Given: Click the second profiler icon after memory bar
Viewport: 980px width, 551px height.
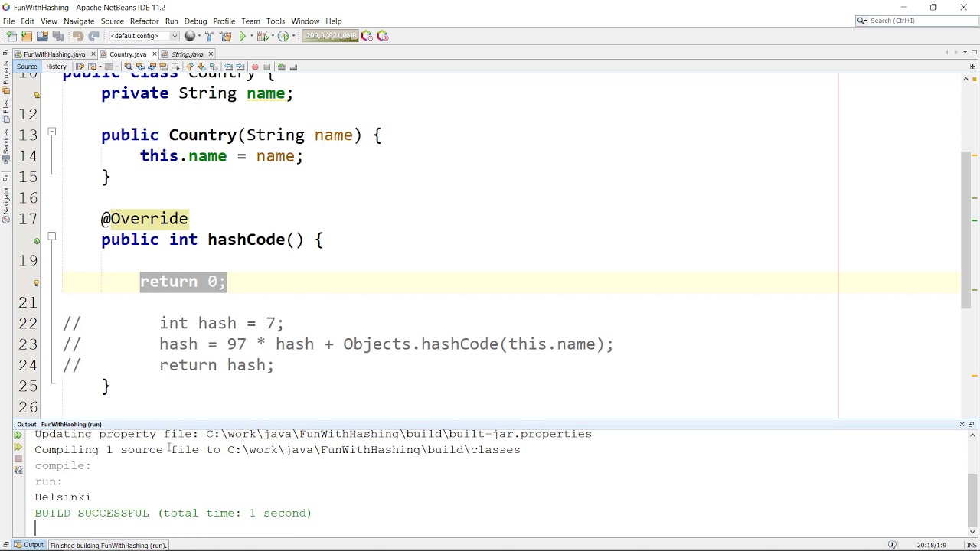Looking at the screenshot, I should (383, 36).
